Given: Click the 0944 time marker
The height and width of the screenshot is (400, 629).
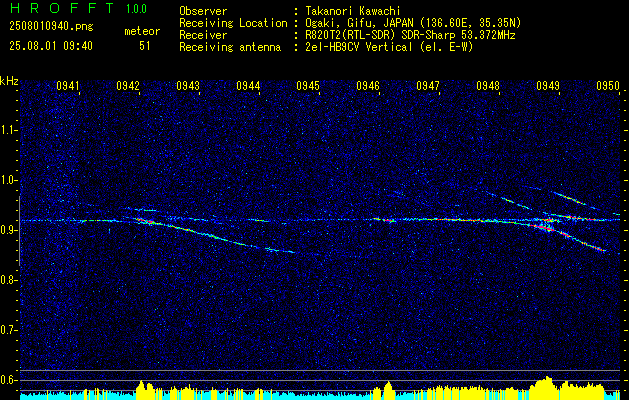Looking at the screenshot, I should pyautogui.click(x=248, y=86).
